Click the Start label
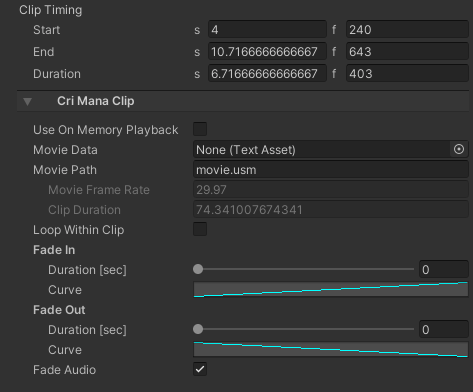473x392 pixels. point(47,30)
